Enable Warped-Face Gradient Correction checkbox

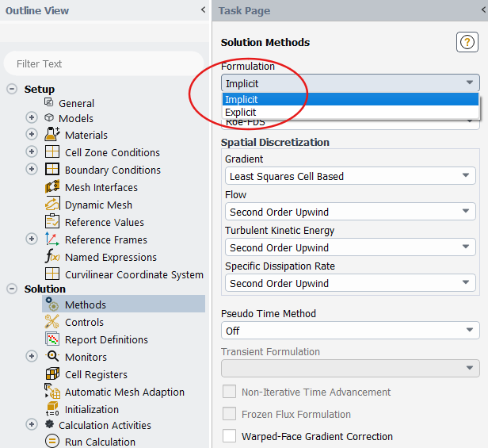pos(229,436)
